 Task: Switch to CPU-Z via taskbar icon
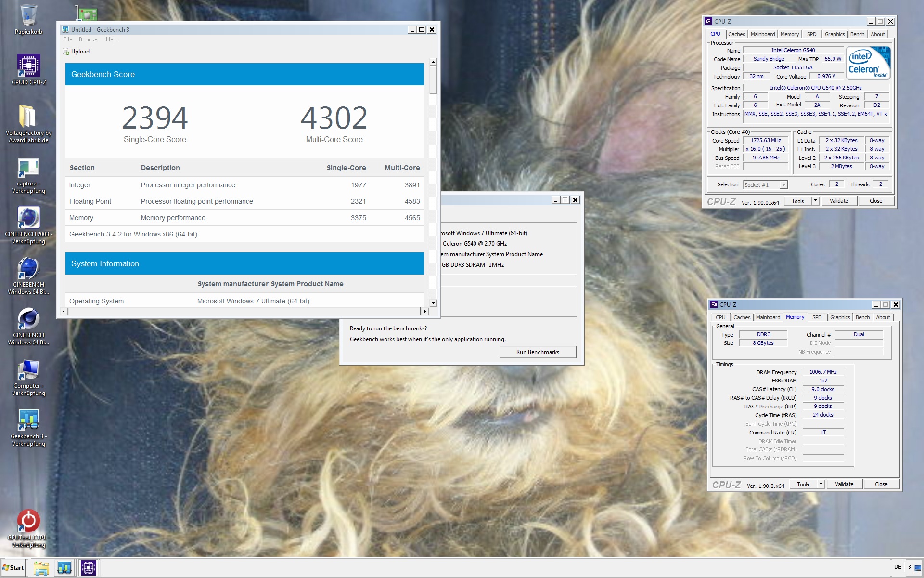pyautogui.click(x=88, y=568)
